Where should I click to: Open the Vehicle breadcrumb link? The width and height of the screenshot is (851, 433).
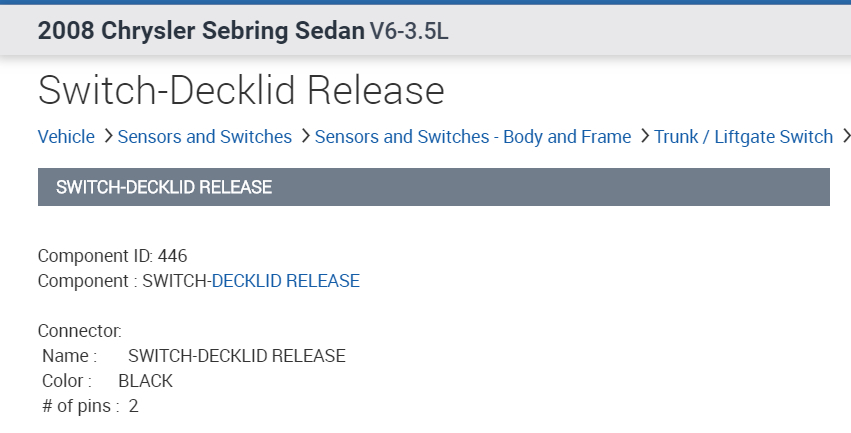point(66,137)
